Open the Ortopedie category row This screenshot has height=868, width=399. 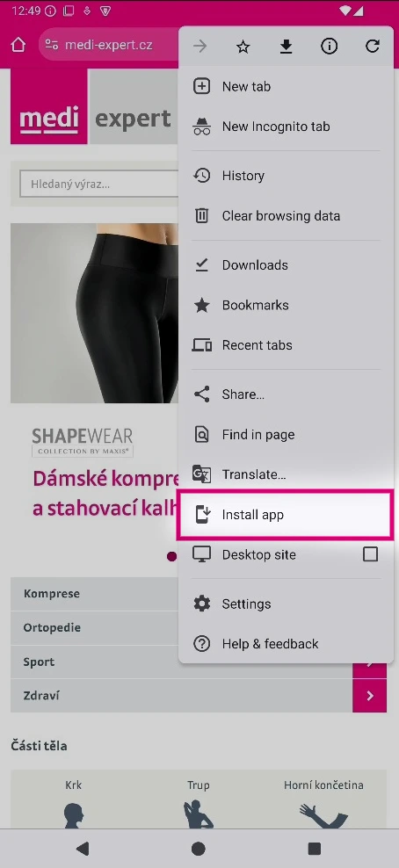point(94,628)
